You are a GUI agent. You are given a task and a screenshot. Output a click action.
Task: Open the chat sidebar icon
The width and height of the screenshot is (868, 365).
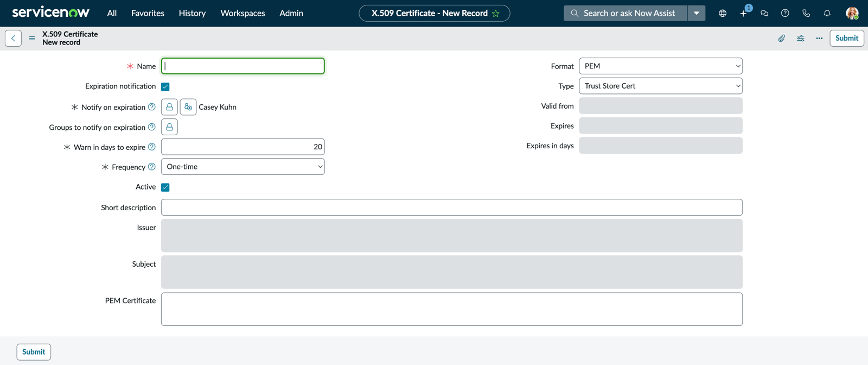[x=764, y=13]
